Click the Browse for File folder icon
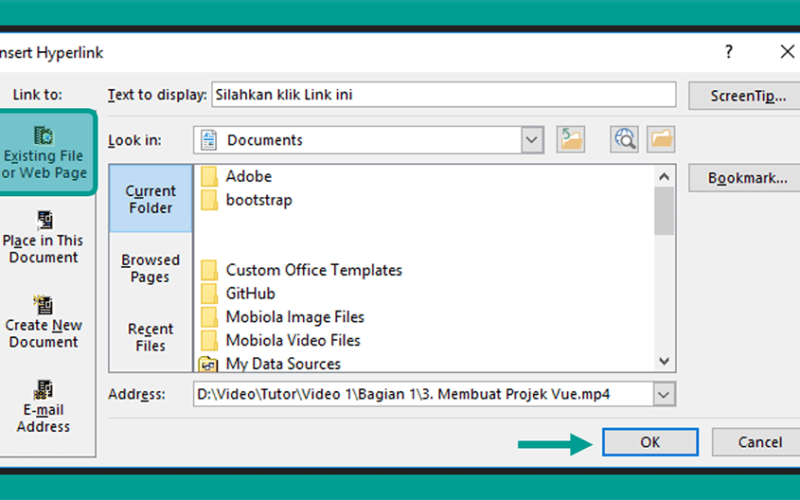 (x=661, y=140)
